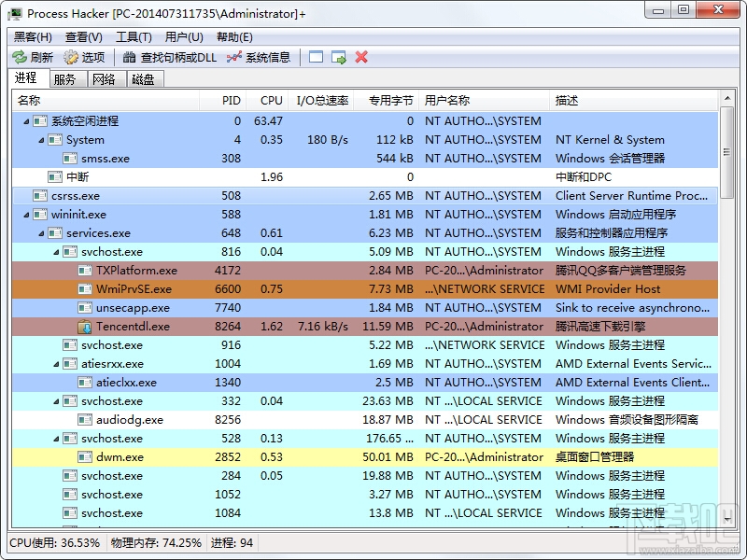Open the 黑客(H) menu
Screen dimensions: 747x560
pos(33,37)
